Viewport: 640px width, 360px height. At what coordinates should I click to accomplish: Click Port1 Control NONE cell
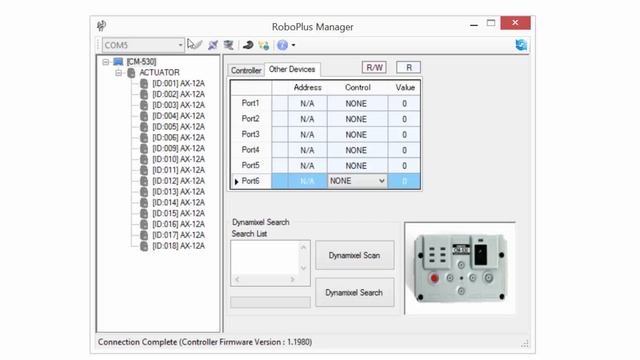(x=357, y=104)
